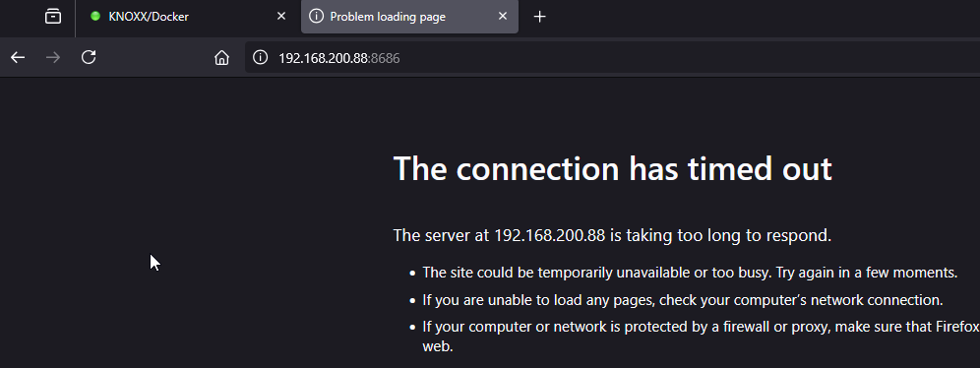
Task: Click the 8686 port number in the URL
Action: [x=385, y=58]
